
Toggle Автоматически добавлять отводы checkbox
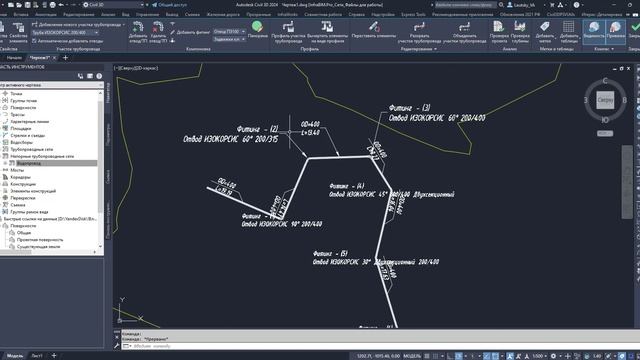point(34,41)
